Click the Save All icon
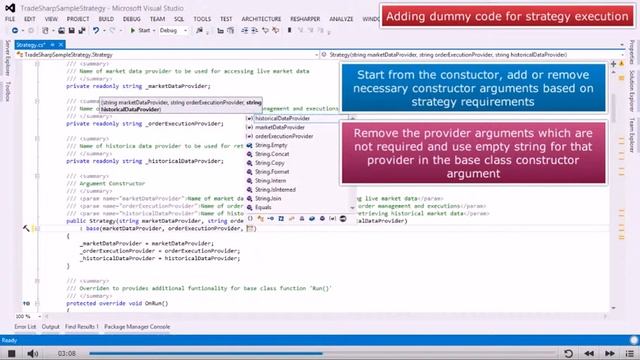Screen dimensions: 640x360 82,31
